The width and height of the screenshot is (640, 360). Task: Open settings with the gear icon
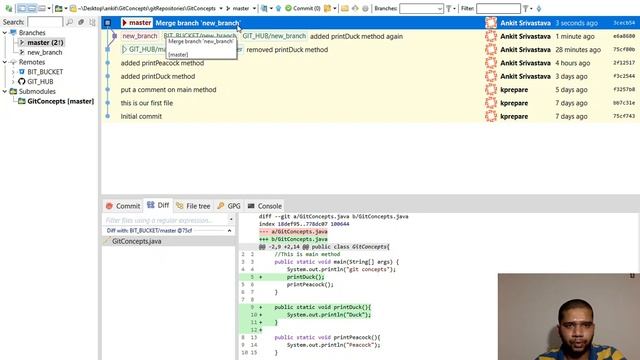[365, 9]
